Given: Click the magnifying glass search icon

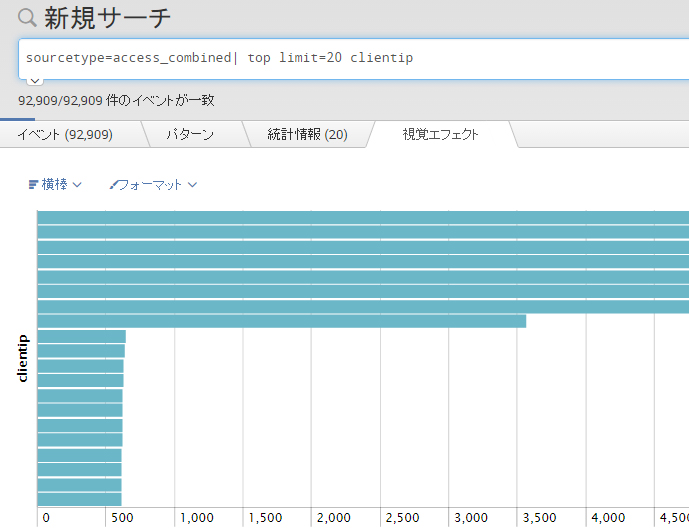Looking at the screenshot, I should 27,18.
